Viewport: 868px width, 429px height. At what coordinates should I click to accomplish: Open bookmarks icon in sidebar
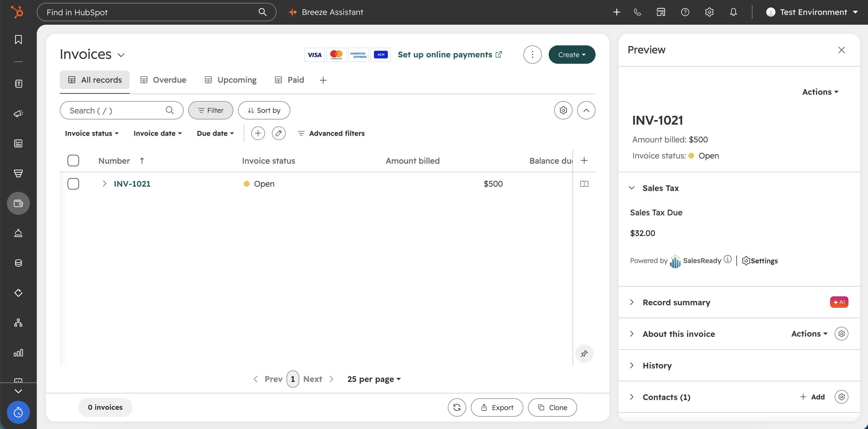[x=18, y=40]
